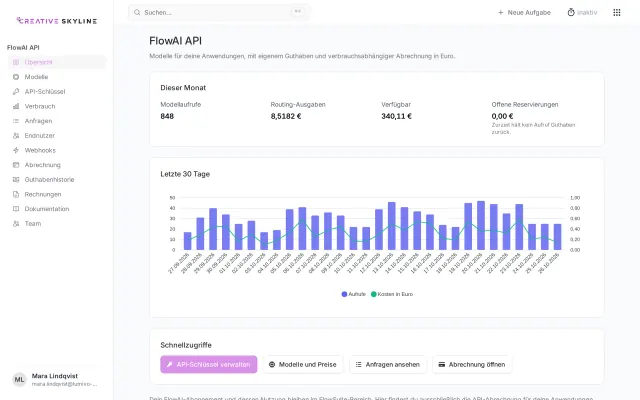Image resolution: width=640 pixels, height=400 pixels.
Task: Click the Letzte 30 Tage heading
Action: coord(185,174)
